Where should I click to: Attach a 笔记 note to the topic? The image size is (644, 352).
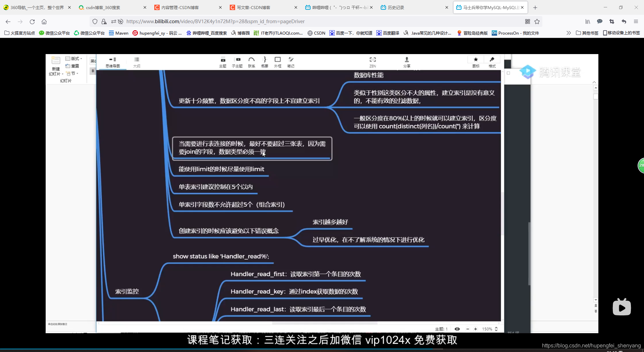pos(291,62)
